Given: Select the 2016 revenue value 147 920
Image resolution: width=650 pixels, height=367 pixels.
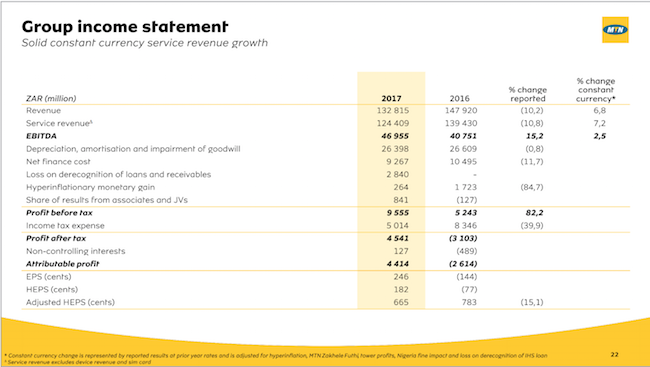Looking at the screenshot, I should (461, 110).
